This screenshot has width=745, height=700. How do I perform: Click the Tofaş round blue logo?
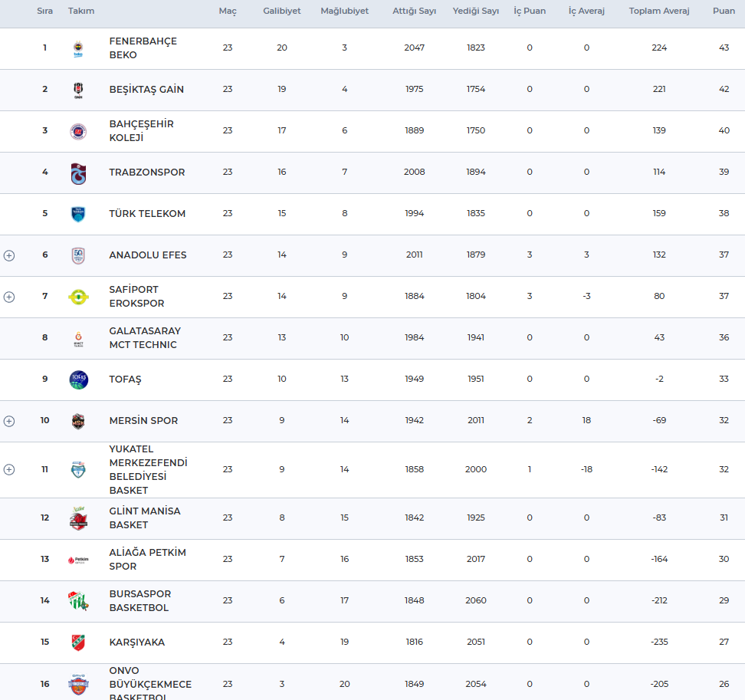78,380
